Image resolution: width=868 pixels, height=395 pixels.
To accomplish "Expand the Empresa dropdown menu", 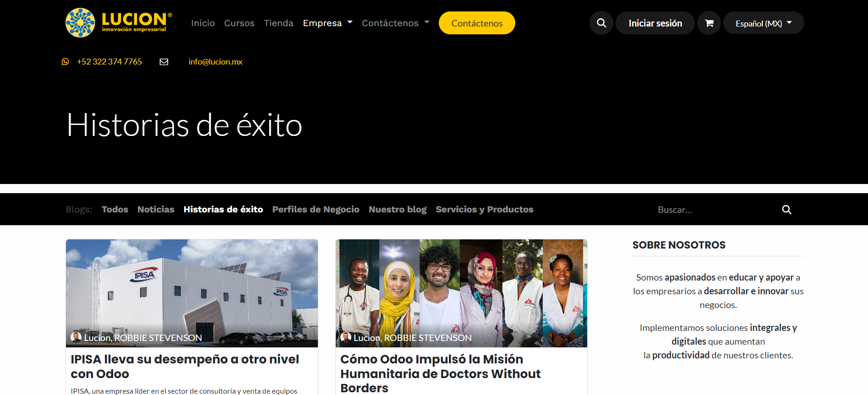I will click(x=328, y=23).
